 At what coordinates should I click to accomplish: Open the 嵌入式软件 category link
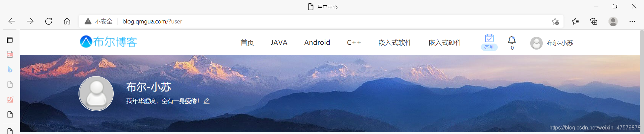tap(395, 43)
